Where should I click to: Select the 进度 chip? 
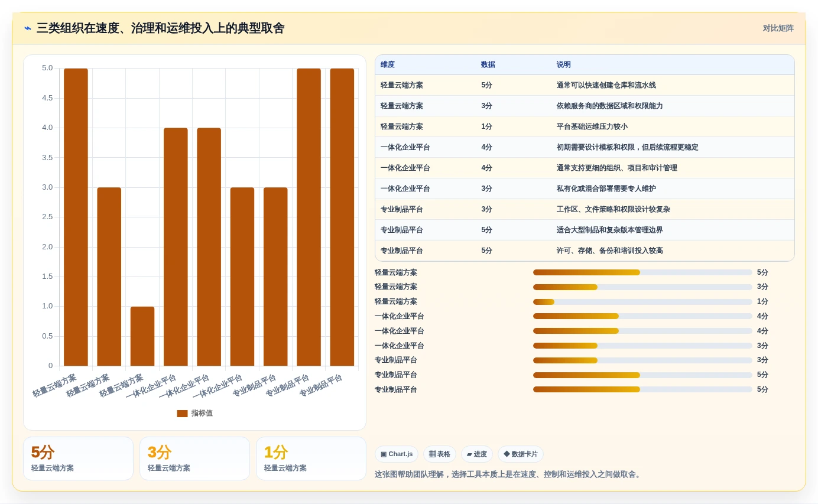click(x=476, y=454)
